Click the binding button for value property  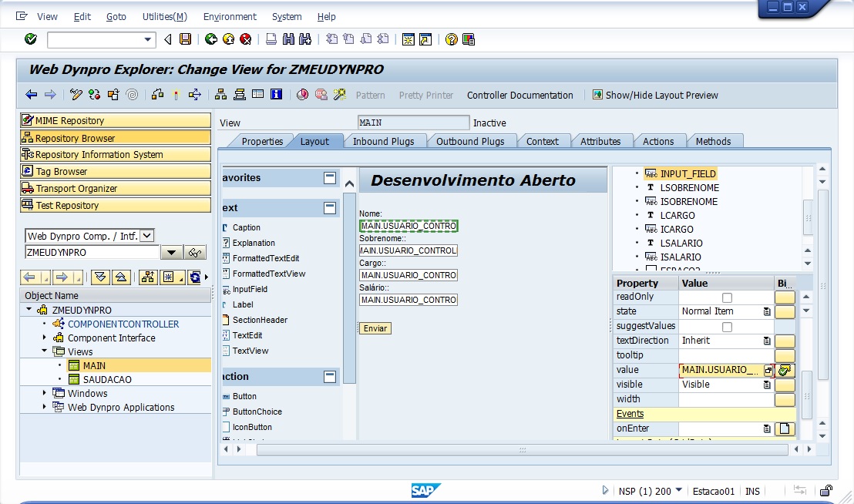785,370
